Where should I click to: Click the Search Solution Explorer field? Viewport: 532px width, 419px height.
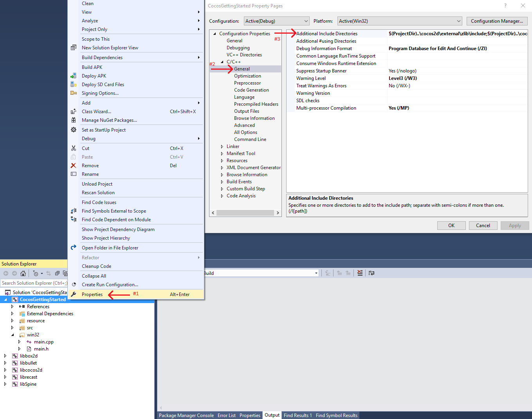click(34, 283)
